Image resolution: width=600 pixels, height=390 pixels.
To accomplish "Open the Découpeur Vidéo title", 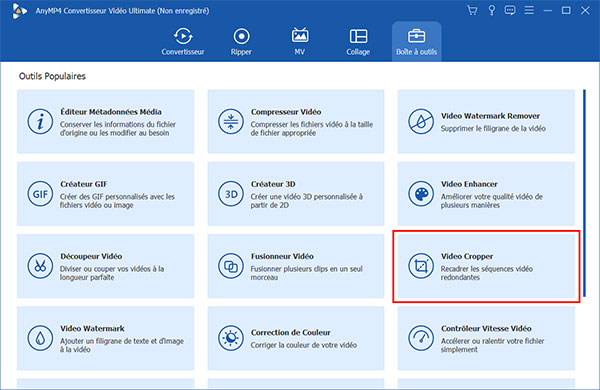I will pos(91,256).
